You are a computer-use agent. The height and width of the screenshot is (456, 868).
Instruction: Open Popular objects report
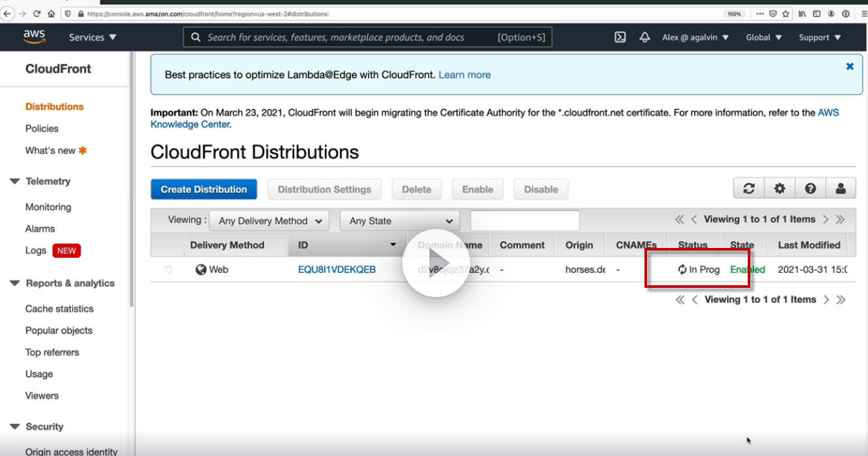(x=59, y=330)
